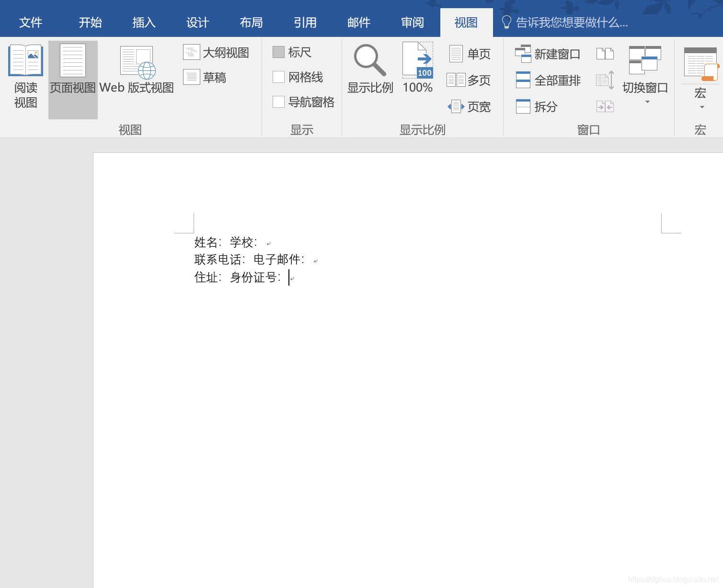Image resolution: width=723 pixels, height=588 pixels.
Task: Open the 邮件 mailings tab
Action: (358, 22)
